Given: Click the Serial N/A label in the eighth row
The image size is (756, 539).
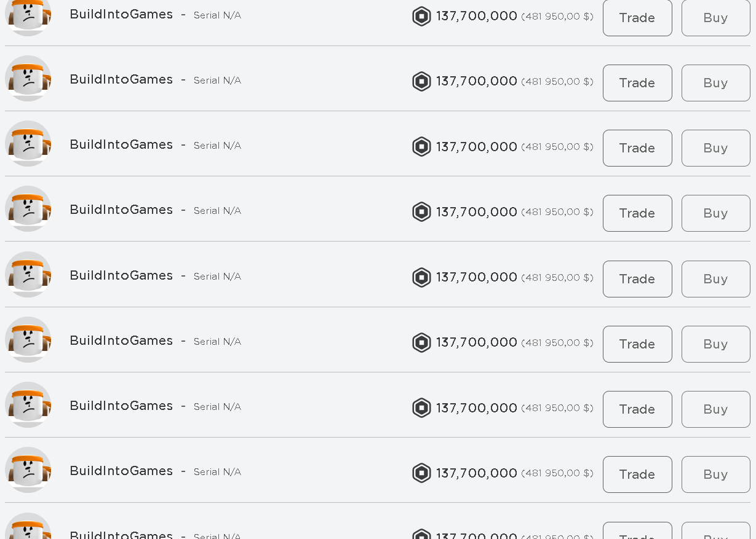Looking at the screenshot, I should 217,472.
